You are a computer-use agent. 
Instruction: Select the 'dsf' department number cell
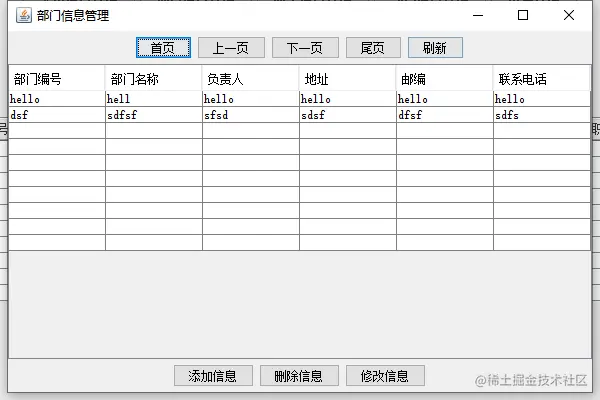click(x=57, y=115)
